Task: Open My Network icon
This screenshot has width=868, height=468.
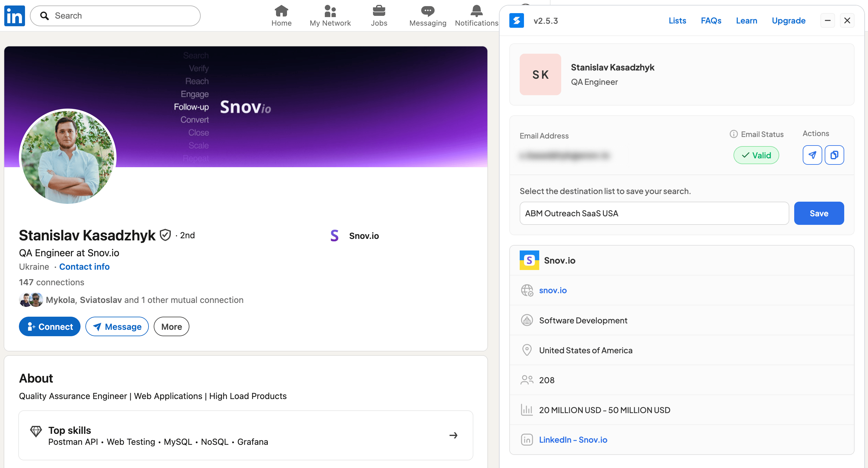Action: pyautogui.click(x=330, y=11)
